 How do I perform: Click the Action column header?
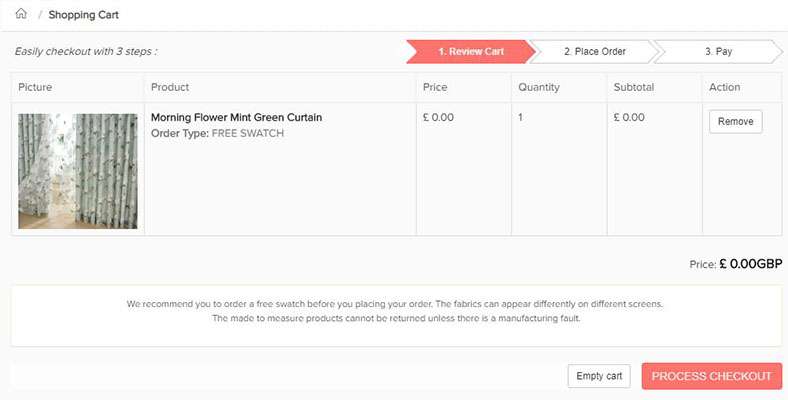pyautogui.click(x=724, y=87)
